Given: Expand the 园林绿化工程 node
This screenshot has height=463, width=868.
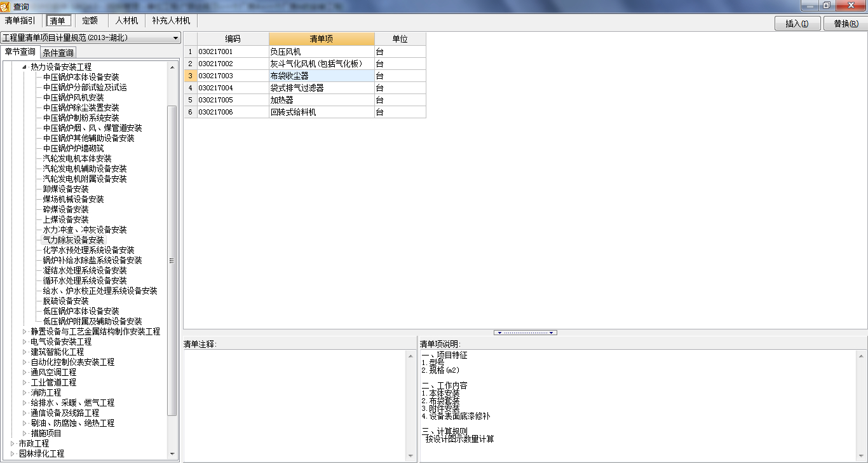Looking at the screenshot, I should (12, 453).
